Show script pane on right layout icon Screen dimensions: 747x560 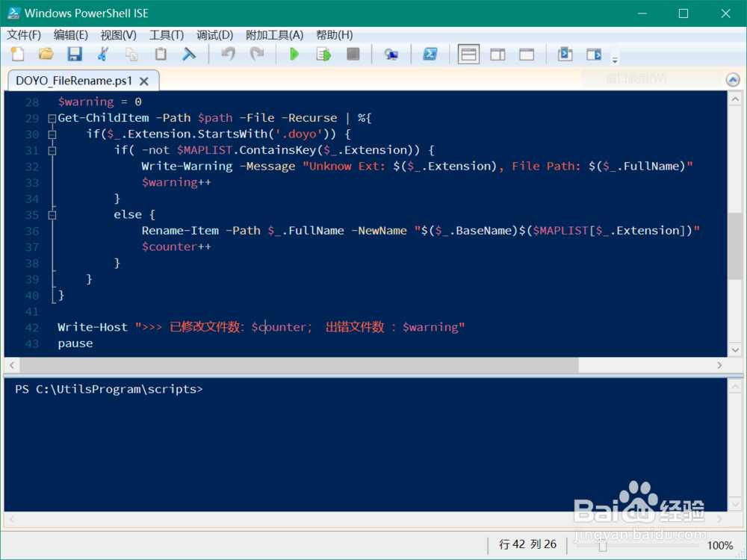498,55
